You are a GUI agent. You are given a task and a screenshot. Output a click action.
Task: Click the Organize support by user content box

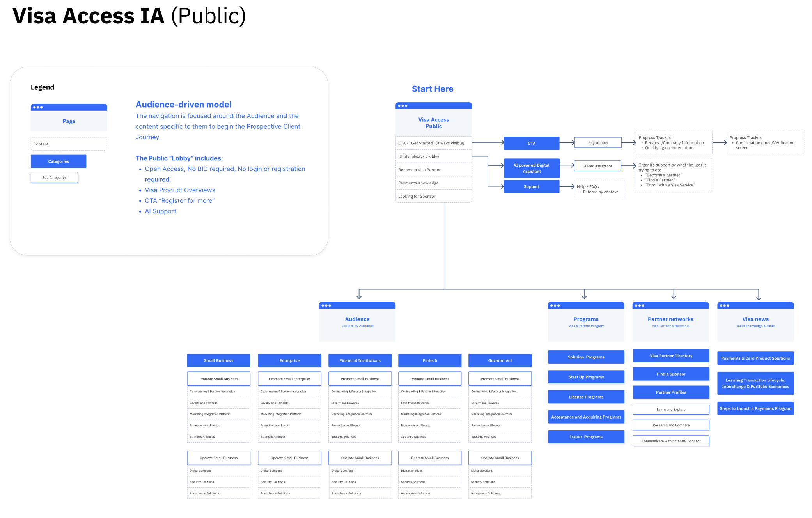674,175
